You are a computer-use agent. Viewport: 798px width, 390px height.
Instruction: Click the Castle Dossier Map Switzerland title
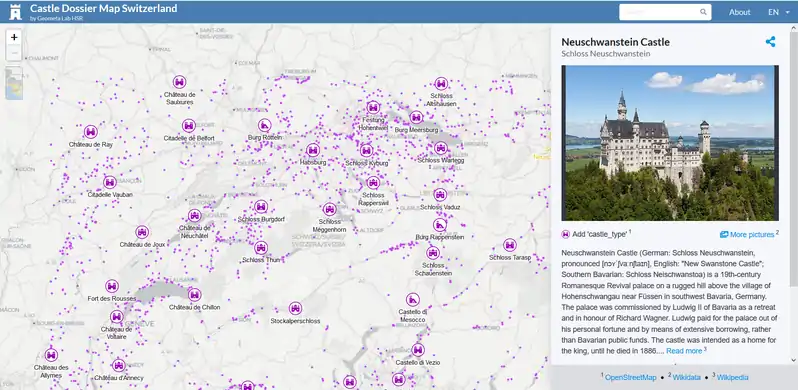[x=104, y=8]
